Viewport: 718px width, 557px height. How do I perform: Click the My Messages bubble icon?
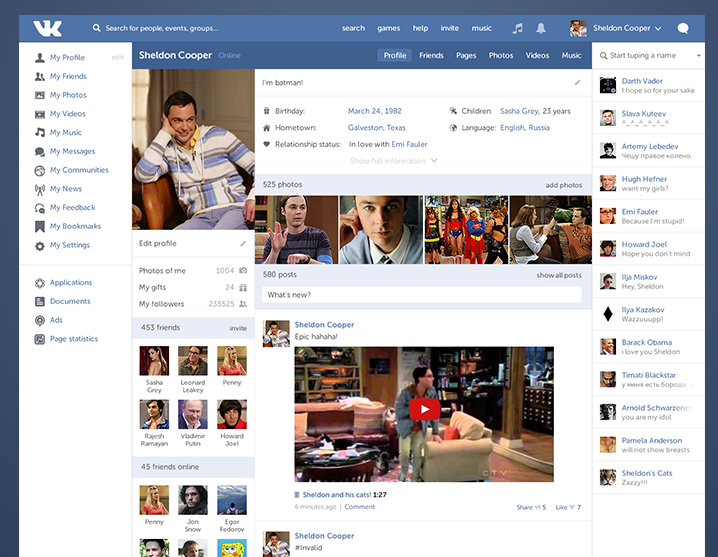(x=40, y=152)
